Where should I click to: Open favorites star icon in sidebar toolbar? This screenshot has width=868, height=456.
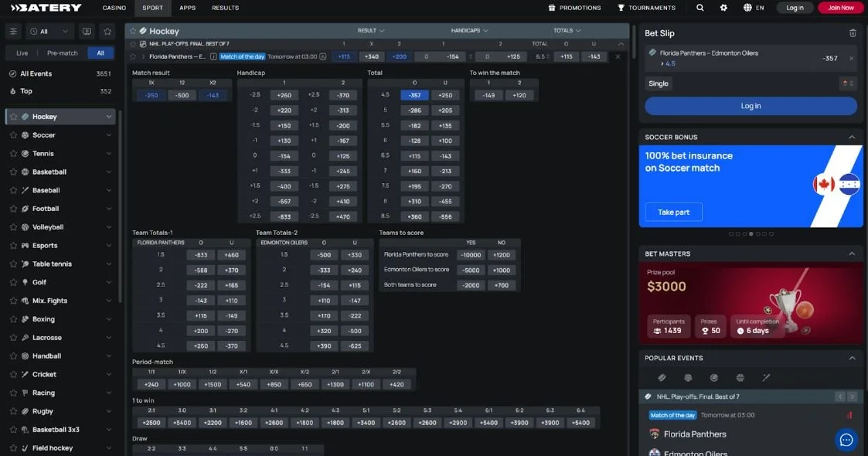107,32
